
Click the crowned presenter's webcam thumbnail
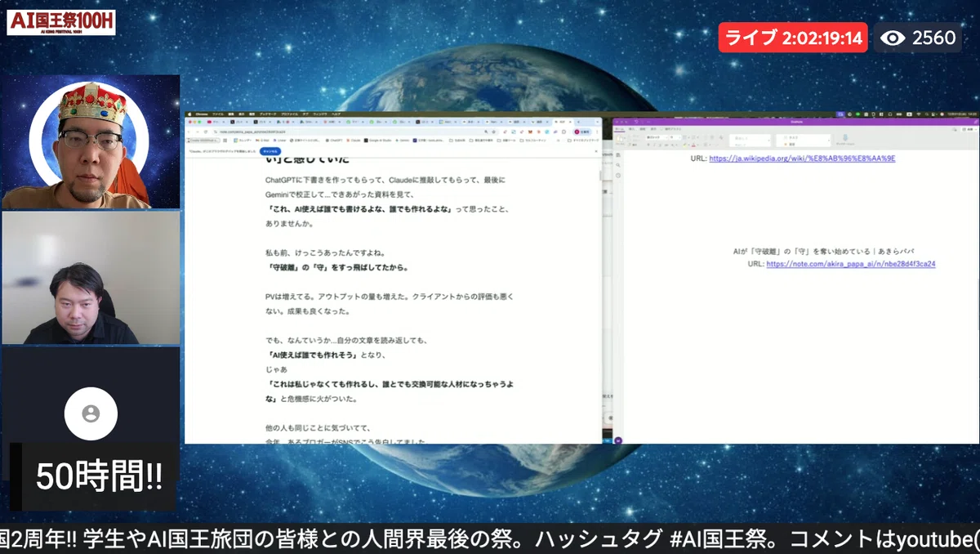tap(91, 142)
